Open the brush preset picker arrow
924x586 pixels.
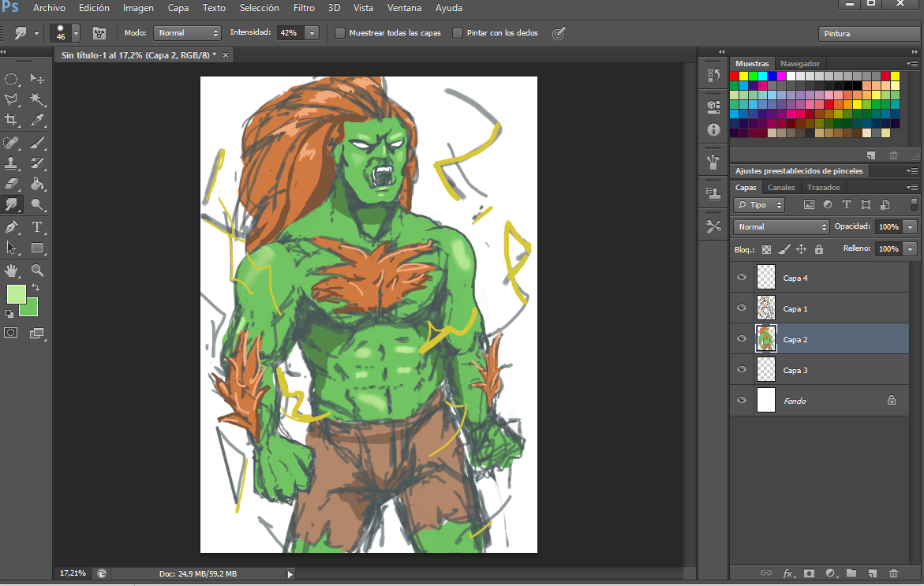(x=76, y=33)
